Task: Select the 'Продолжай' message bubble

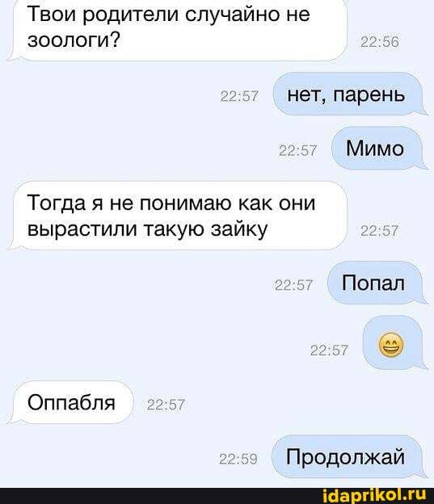Action: pyautogui.click(x=348, y=456)
